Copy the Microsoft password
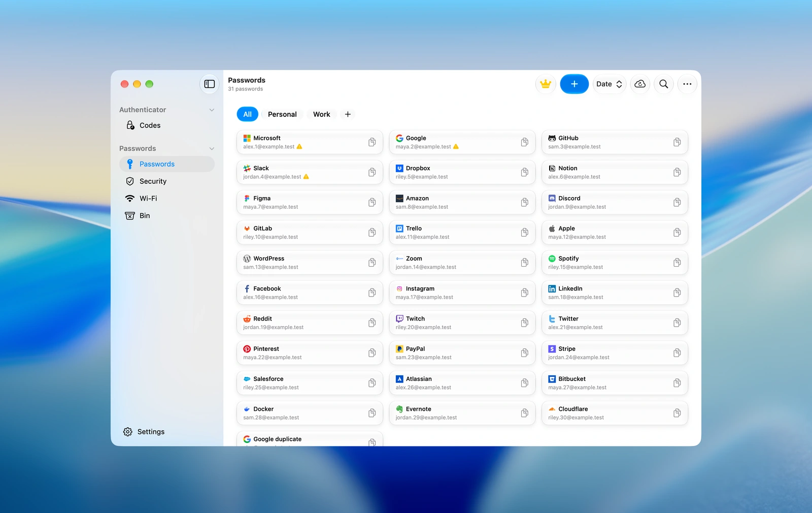The width and height of the screenshot is (812, 513). coord(372,142)
